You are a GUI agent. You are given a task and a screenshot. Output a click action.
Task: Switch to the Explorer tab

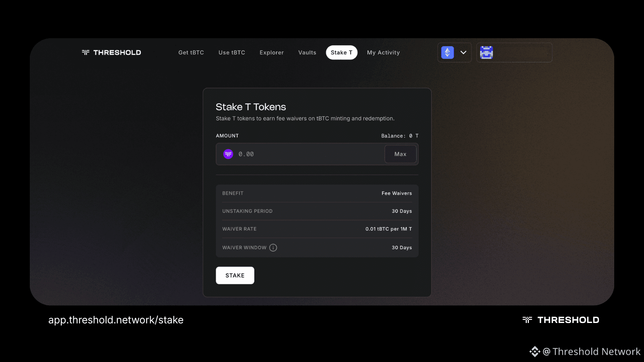click(x=272, y=53)
